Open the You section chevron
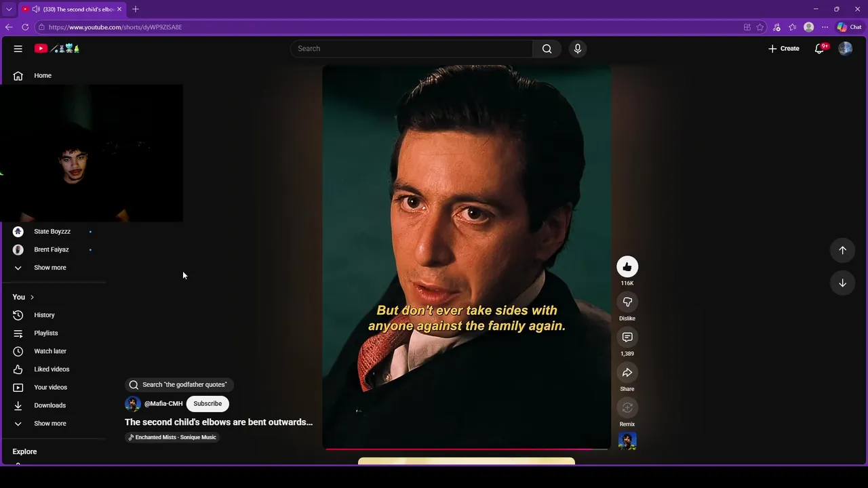Screen dimensions: 868x488 click(x=32, y=298)
